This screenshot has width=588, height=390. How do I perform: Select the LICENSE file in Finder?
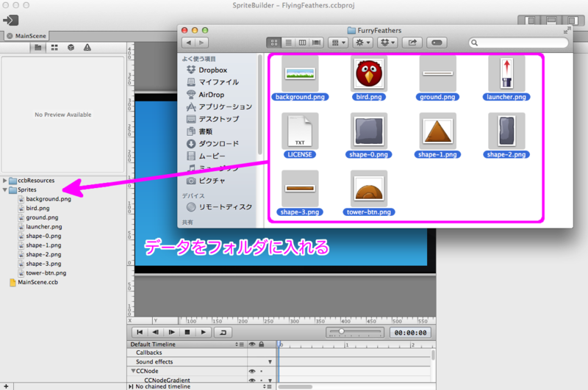[x=300, y=131]
